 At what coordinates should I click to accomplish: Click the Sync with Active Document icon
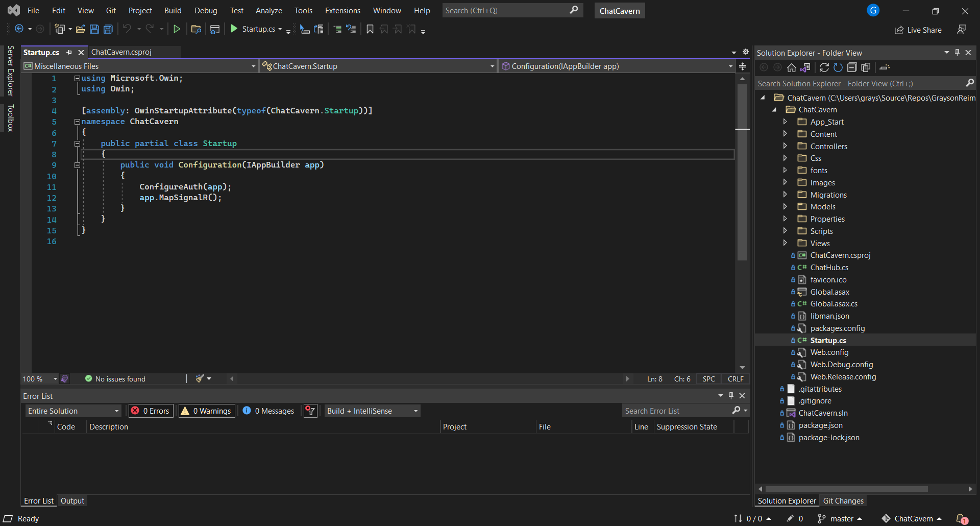[x=824, y=67]
